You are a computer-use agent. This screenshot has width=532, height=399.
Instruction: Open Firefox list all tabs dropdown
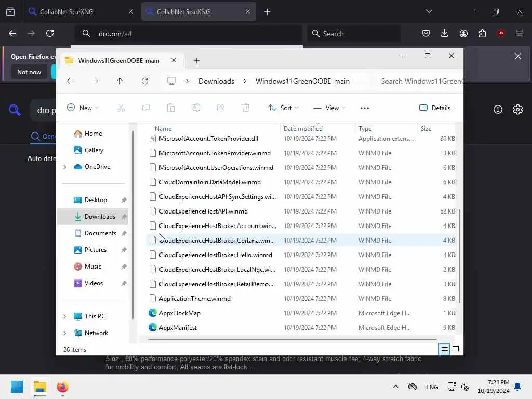pyautogui.click(x=429, y=12)
